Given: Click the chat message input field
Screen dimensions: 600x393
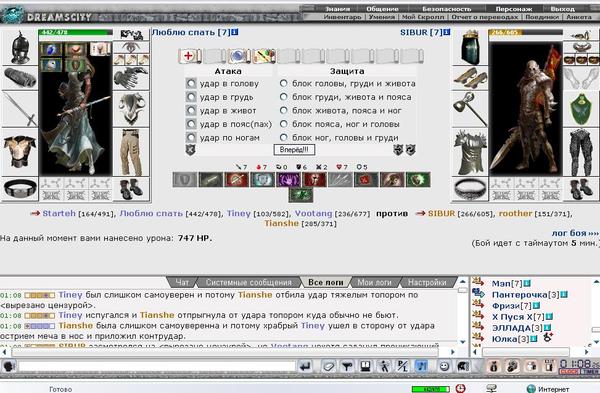Looking at the screenshot, I should coord(157,367).
